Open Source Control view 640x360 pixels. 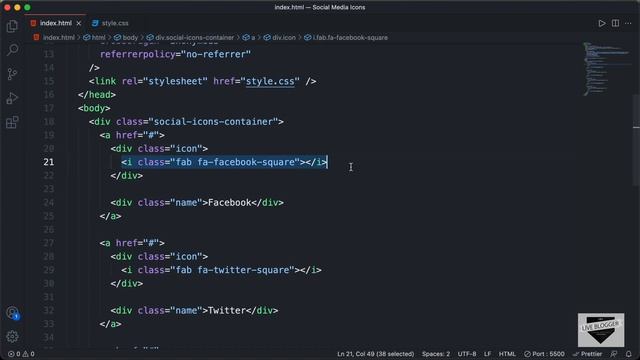12,74
